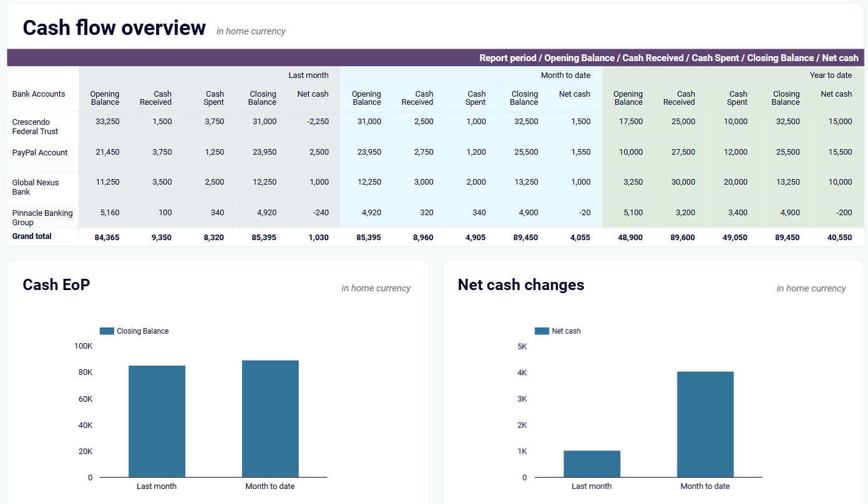Click the Cash Spent header under Year to date
The width and height of the screenshot is (868, 504).
[737, 98]
